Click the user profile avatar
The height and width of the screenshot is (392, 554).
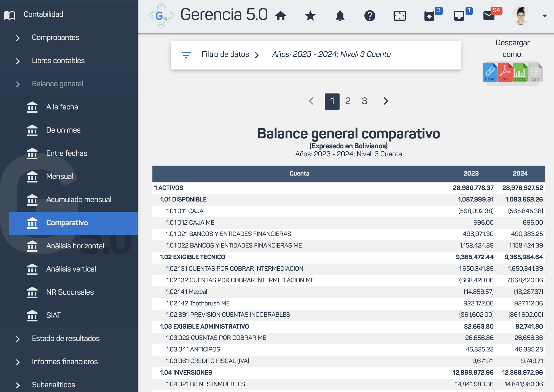click(521, 16)
